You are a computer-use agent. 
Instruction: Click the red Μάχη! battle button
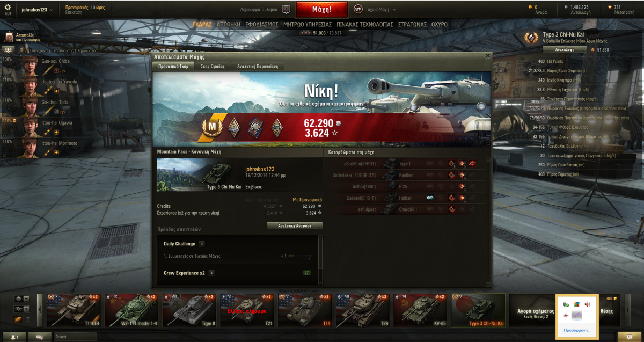click(322, 9)
